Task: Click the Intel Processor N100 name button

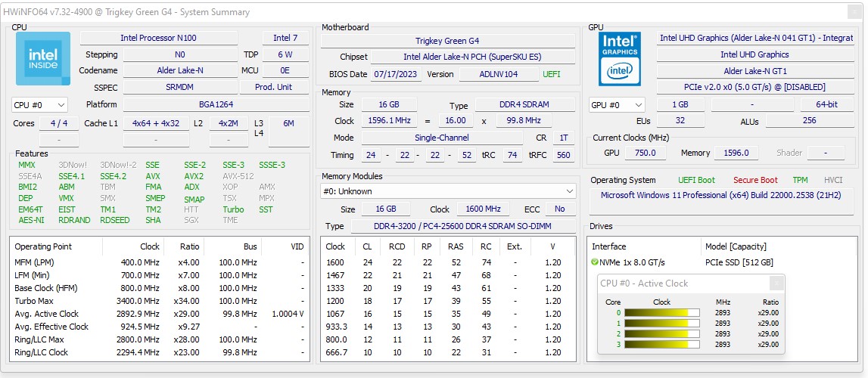Action: pyautogui.click(x=158, y=38)
